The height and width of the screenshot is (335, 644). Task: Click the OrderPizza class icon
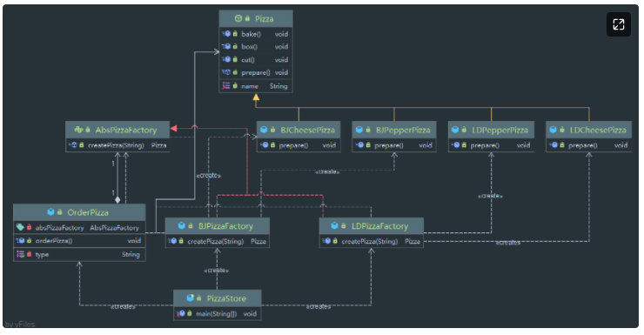pyautogui.click(x=51, y=212)
